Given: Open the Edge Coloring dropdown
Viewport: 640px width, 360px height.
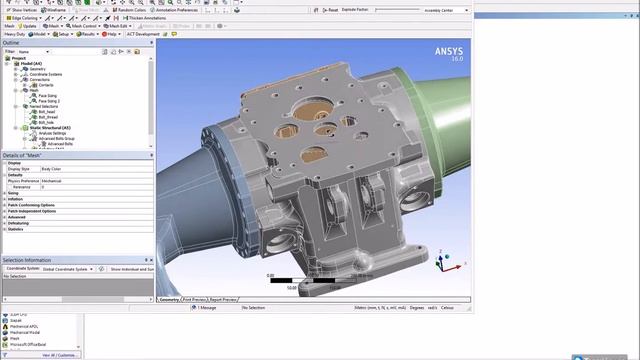Looking at the screenshot, I should [x=24, y=18].
